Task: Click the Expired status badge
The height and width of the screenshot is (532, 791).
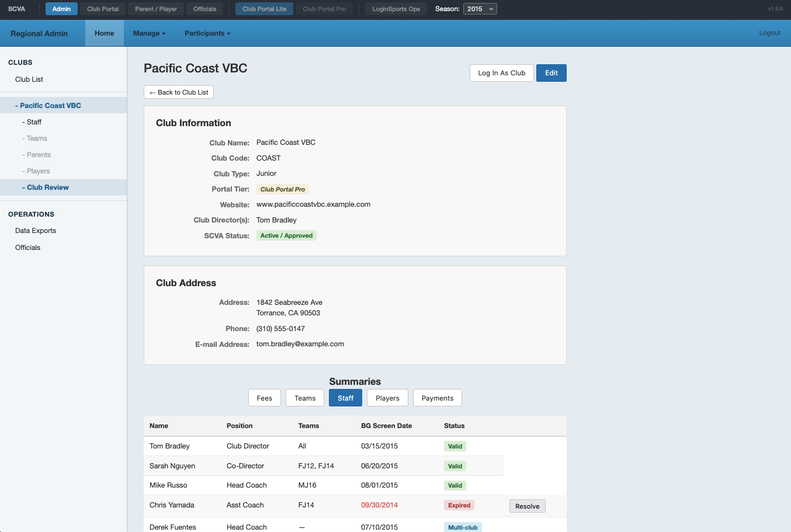Action: (459, 505)
